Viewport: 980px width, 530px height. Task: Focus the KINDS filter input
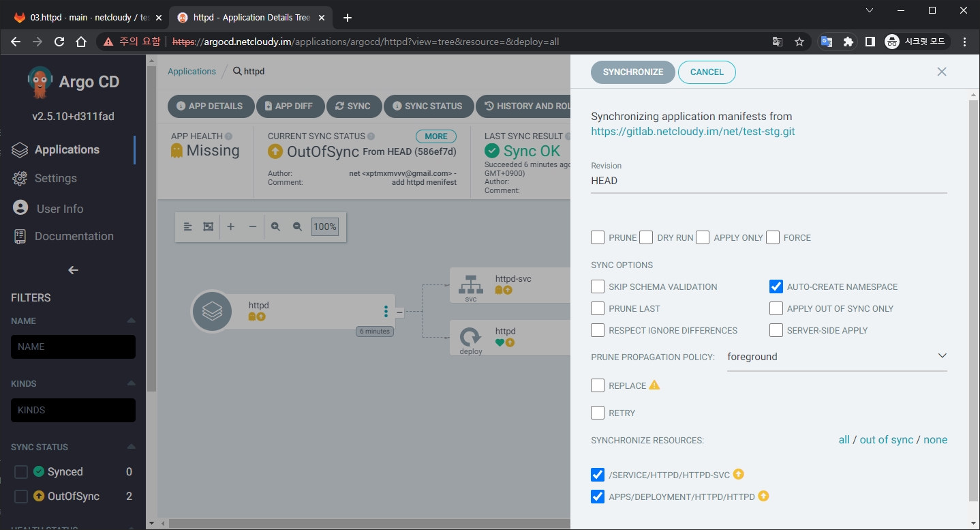[73, 410]
